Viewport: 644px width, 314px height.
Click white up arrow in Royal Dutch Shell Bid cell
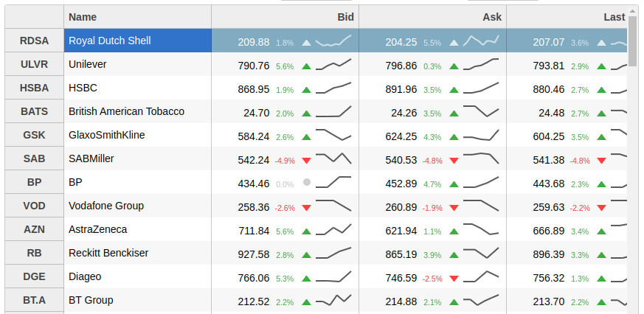click(x=307, y=43)
